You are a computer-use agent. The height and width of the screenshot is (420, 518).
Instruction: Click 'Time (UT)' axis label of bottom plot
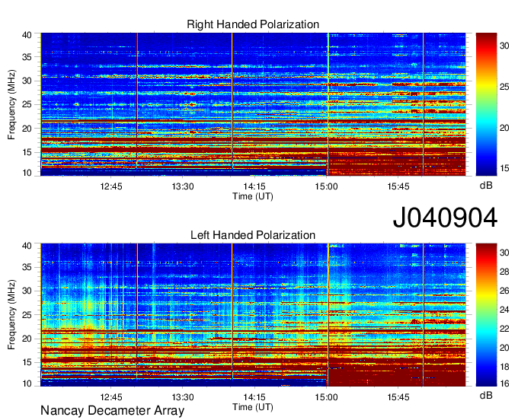[253, 407]
